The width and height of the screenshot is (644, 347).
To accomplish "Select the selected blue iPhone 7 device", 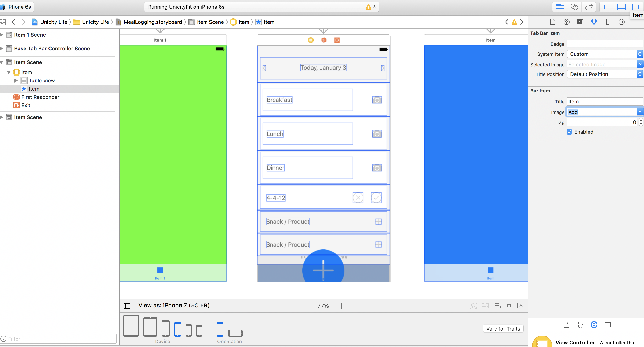I will coord(177,329).
